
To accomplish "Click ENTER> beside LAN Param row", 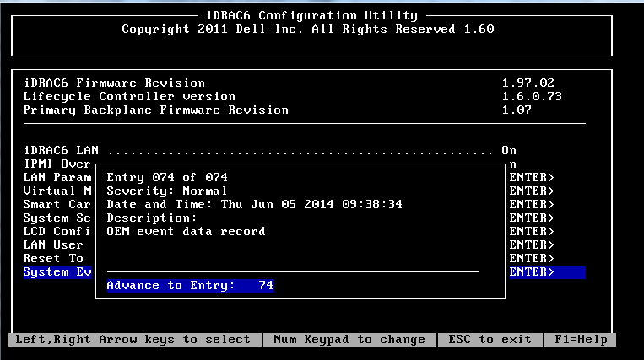I will pos(532,178).
